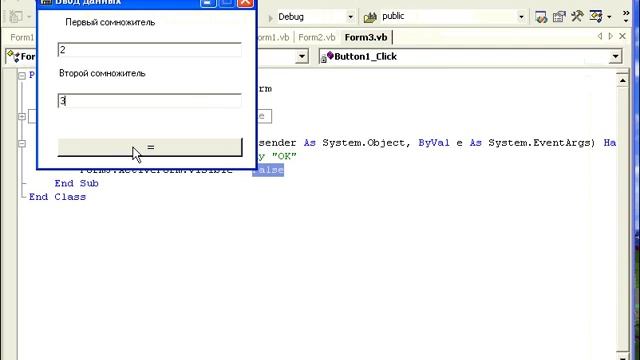The width and height of the screenshot is (640, 360).
Task: Switch to the Form3.vb tab
Action: pyautogui.click(x=366, y=37)
